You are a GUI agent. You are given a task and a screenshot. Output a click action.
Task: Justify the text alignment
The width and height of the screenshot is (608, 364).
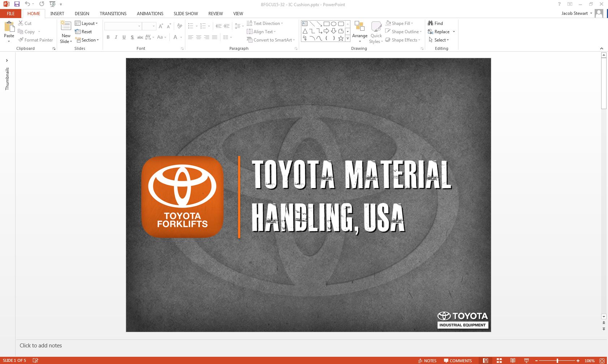(x=215, y=37)
